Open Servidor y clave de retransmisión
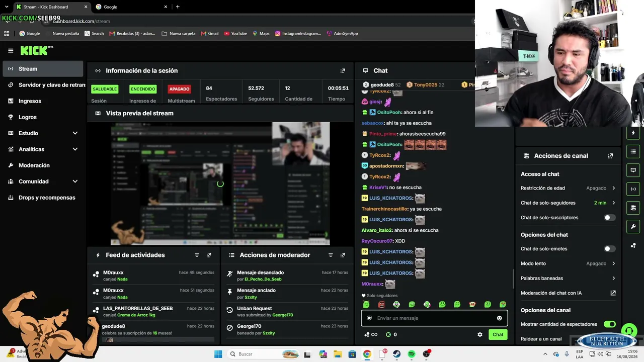The width and height of the screenshot is (644, 362). pyautogui.click(x=44, y=85)
